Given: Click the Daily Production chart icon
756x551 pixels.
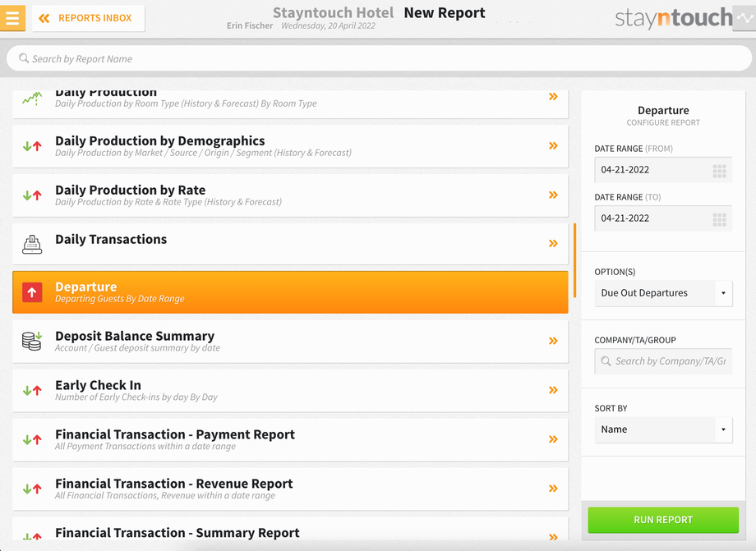Looking at the screenshot, I should click(32, 99).
